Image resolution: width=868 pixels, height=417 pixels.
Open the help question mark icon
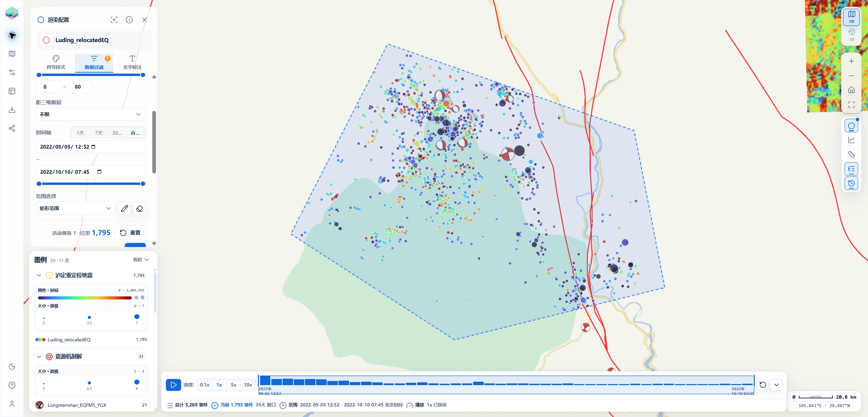coord(12,385)
